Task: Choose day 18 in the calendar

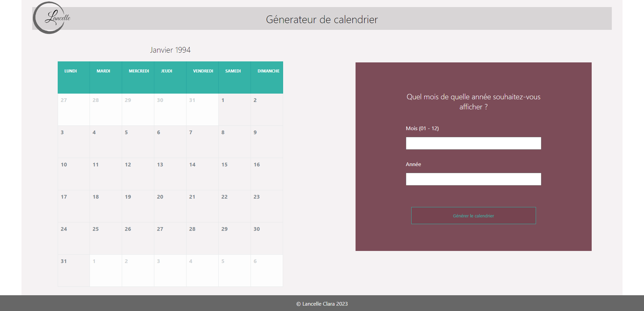Action: (106, 206)
